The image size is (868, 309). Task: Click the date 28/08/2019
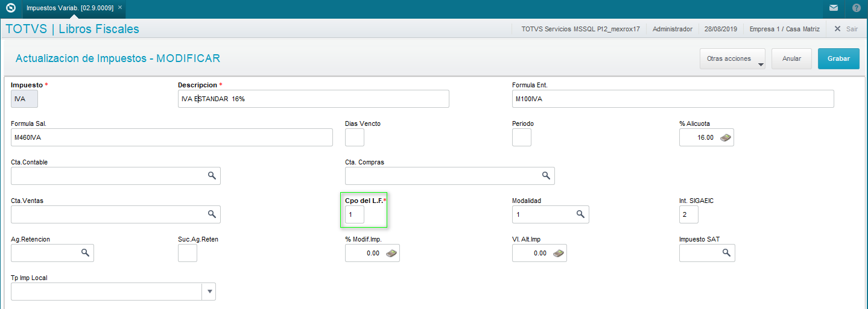click(x=721, y=28)
